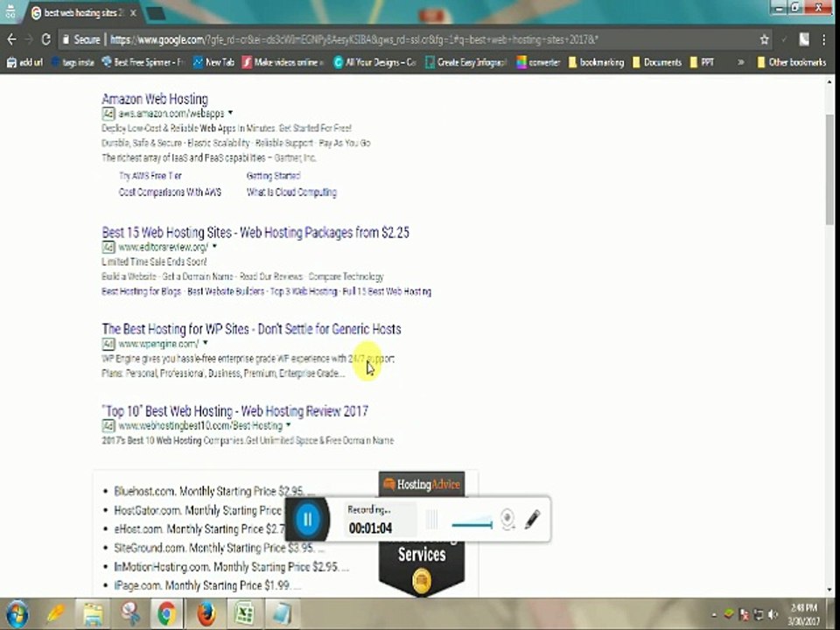Bookmark this page with the star icon
Image resolution: width=840 pixels, height=630 pixels.
(765, 39)
